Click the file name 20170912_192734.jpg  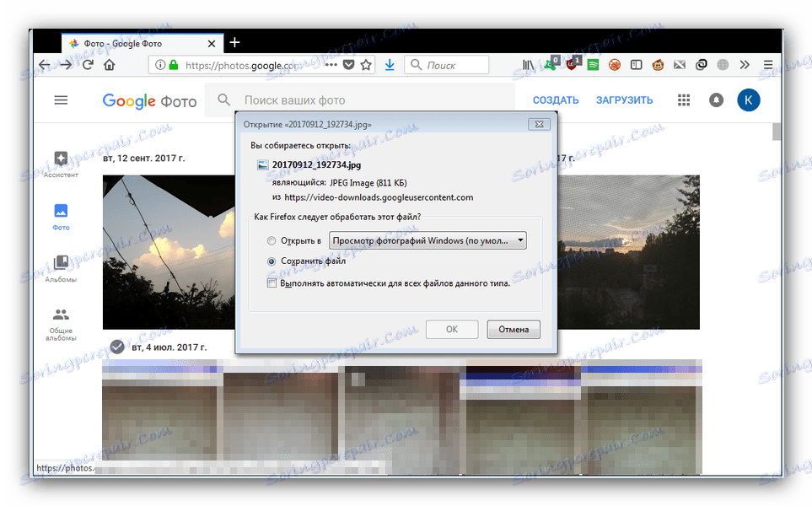click(x=316, y=164)
